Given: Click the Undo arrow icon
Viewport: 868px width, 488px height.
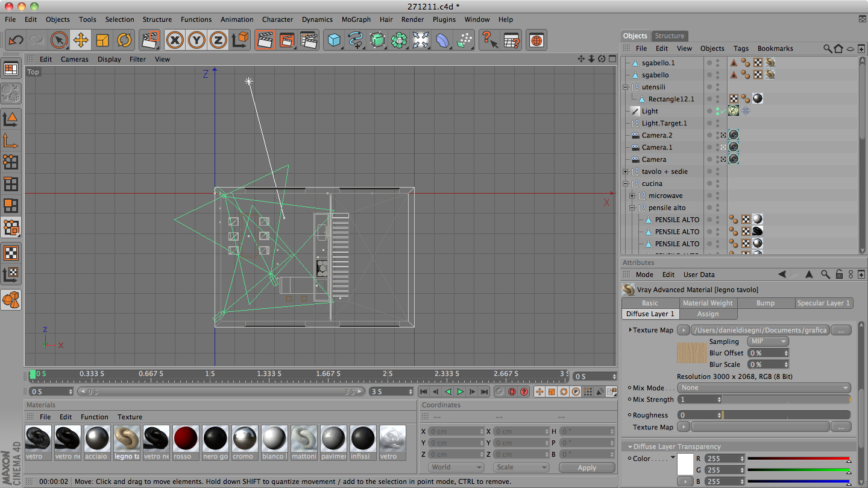Looking at the screenshot, I should pos(16,40).
